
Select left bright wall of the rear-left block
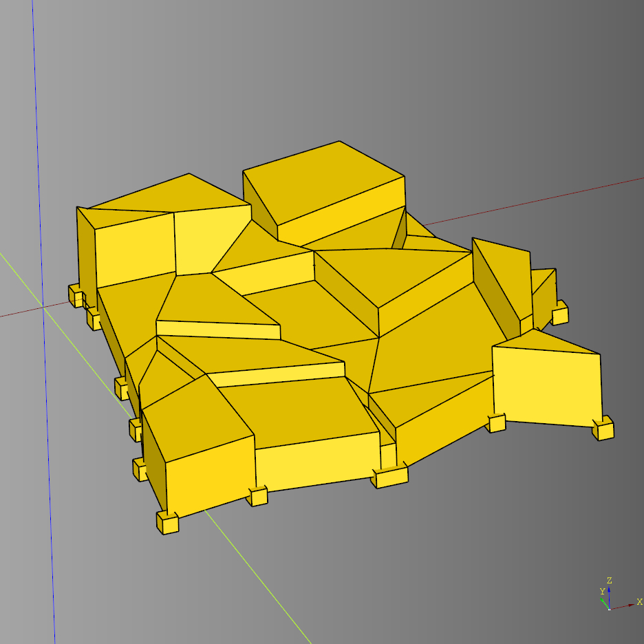click(x=134, y=248)
